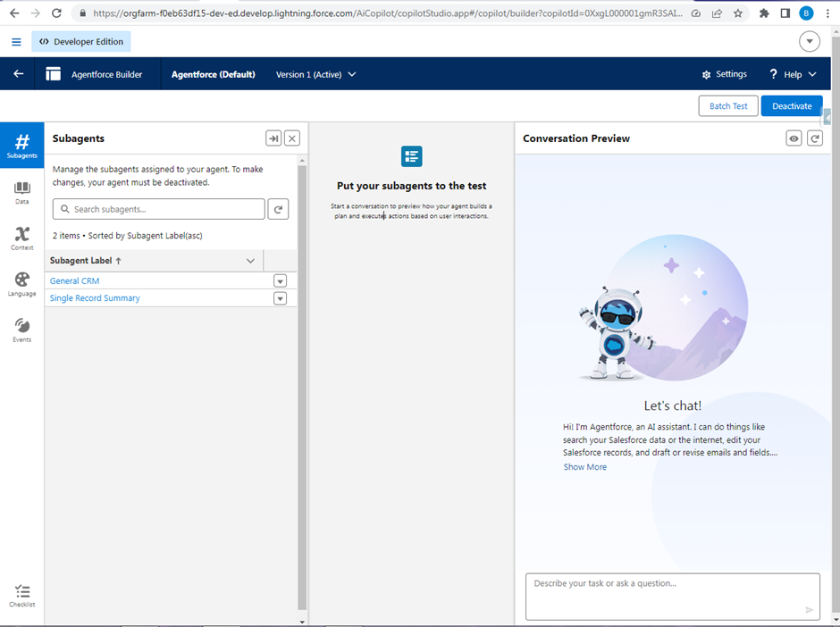This screenshot has width=840, height=627.
Task: Bookmark this page with star icon
Action: [x=738, y=13]
